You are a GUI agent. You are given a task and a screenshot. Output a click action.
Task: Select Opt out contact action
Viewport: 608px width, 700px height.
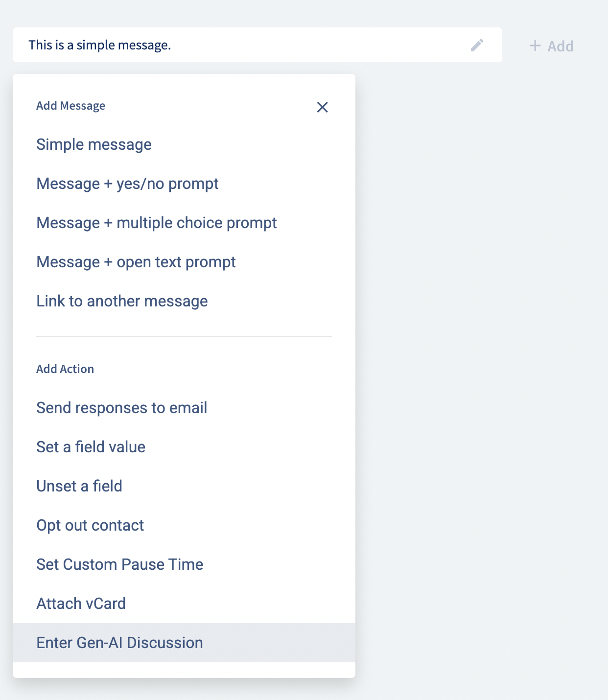(90, 525)
